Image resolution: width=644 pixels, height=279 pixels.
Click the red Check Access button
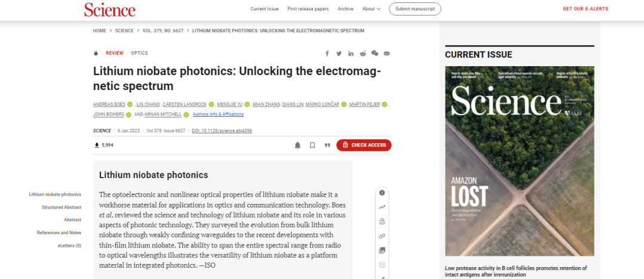point(364,145)
